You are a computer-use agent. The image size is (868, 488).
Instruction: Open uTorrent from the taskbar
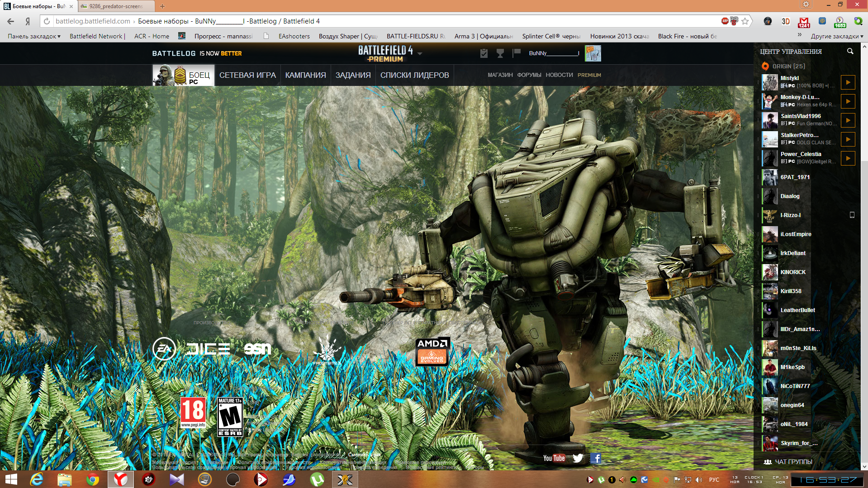coord(317,479)
